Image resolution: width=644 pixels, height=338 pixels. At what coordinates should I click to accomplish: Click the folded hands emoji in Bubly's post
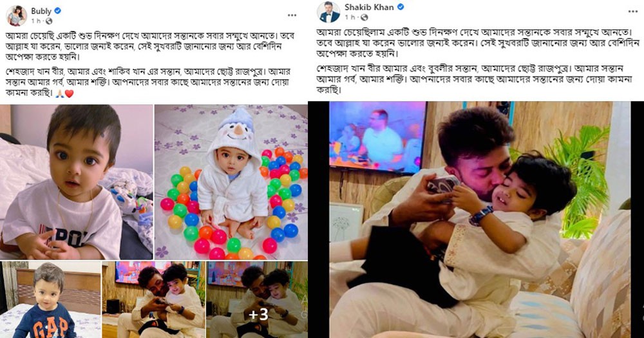pos(60,93)
